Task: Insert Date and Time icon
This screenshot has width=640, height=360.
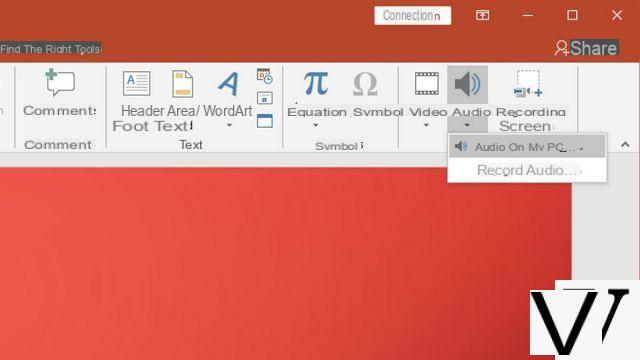Action: [264, 76]
